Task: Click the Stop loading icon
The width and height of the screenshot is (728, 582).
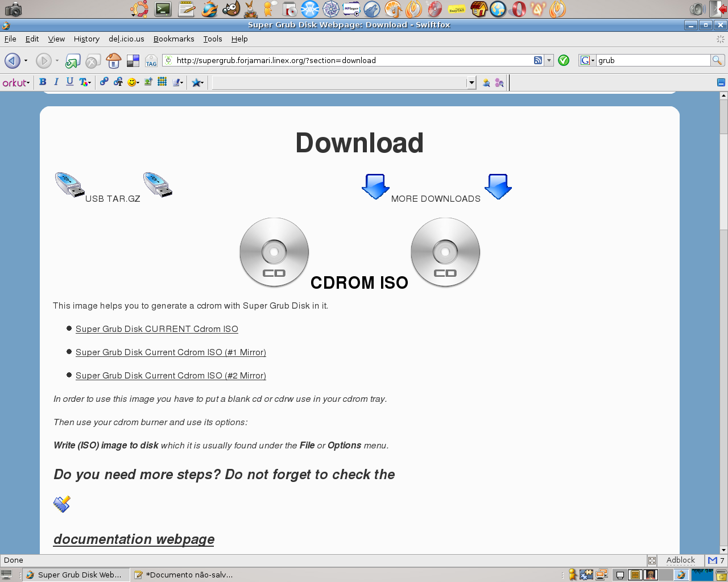Action: coord(93,61)
